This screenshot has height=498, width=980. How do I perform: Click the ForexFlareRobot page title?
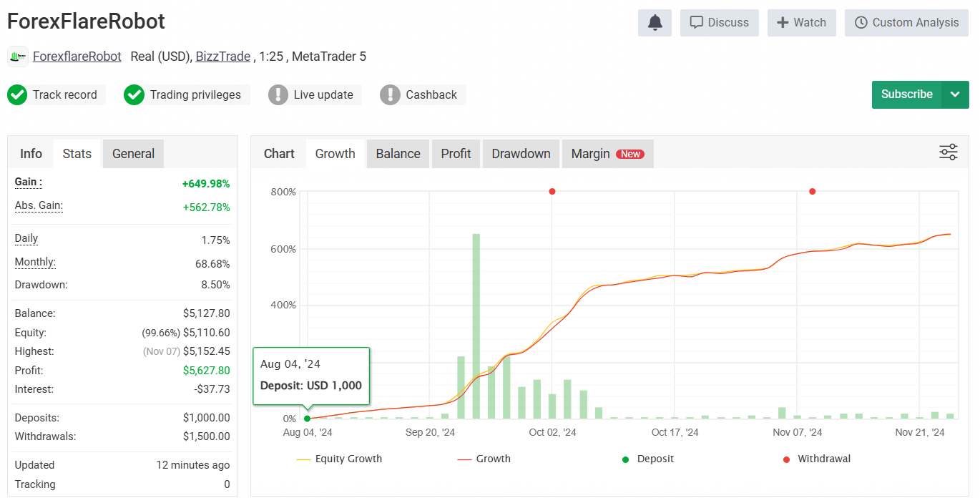86,21
